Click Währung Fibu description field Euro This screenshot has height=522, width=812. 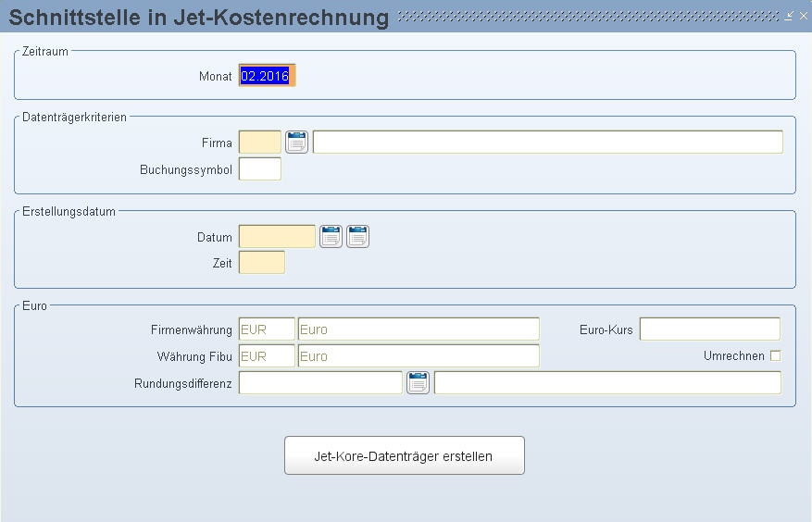[x=418, y=355]
